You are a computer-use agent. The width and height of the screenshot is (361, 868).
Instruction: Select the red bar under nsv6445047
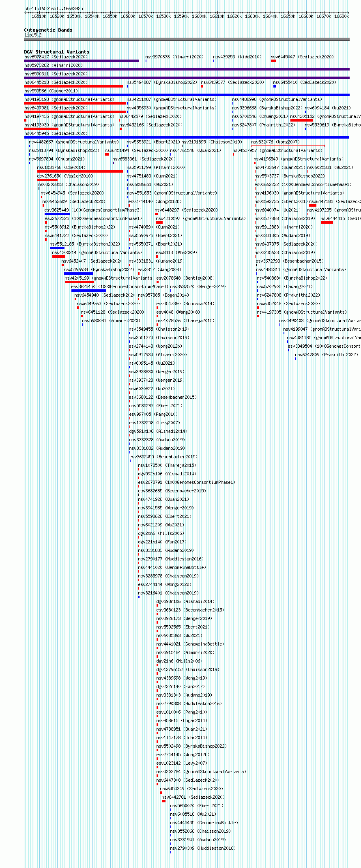click(273, 61)
